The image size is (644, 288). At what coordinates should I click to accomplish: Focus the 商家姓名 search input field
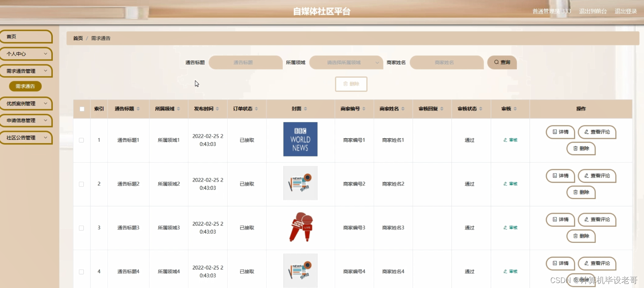pyautogui.click(x=447, y=62)
